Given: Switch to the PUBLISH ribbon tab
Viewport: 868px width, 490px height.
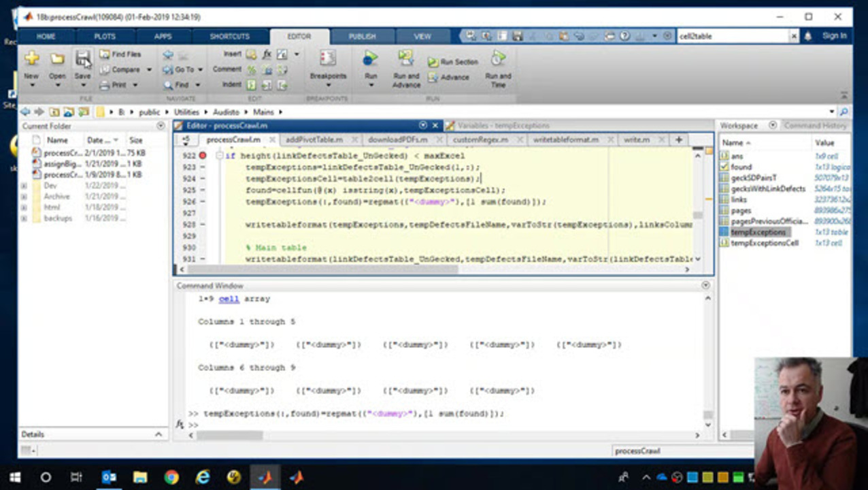Looking at the screenshot, I should (362, 37).
